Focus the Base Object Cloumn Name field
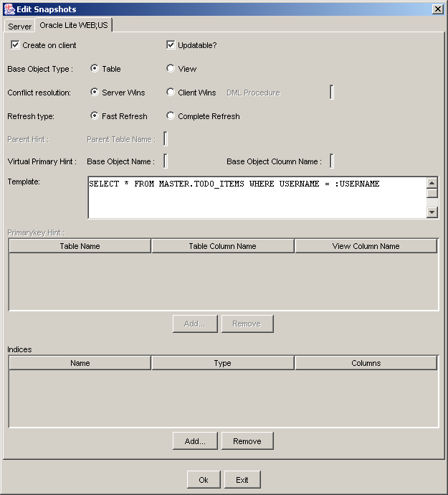The image size is (448, 495). pyautogui.click(x=332, y=161)
